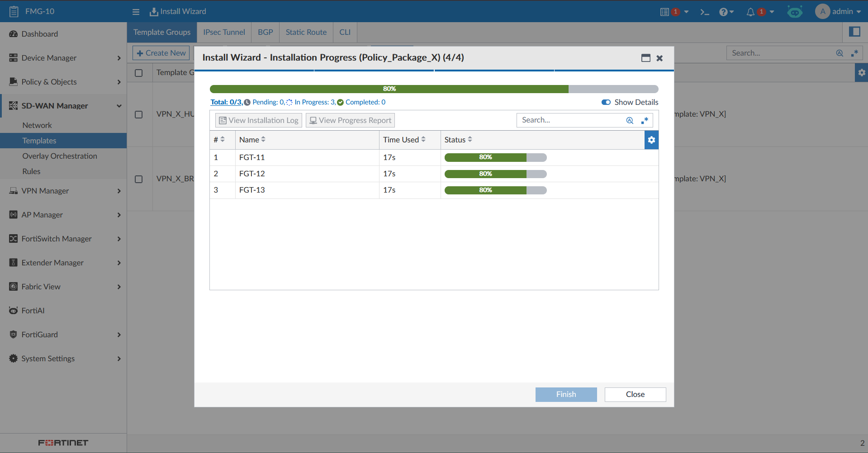Check the VPN_X_HUB template group checkbox

click(x=139, y=114)
